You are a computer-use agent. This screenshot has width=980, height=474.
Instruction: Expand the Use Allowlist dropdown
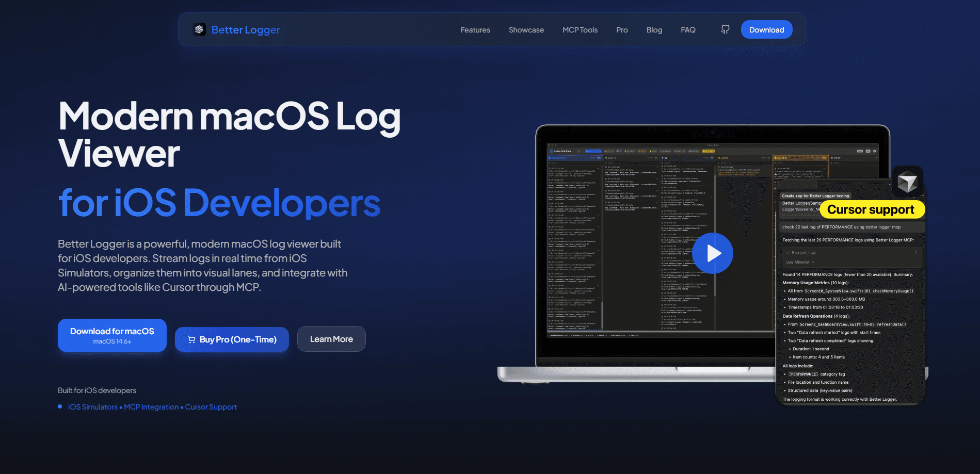click(800, 262)
